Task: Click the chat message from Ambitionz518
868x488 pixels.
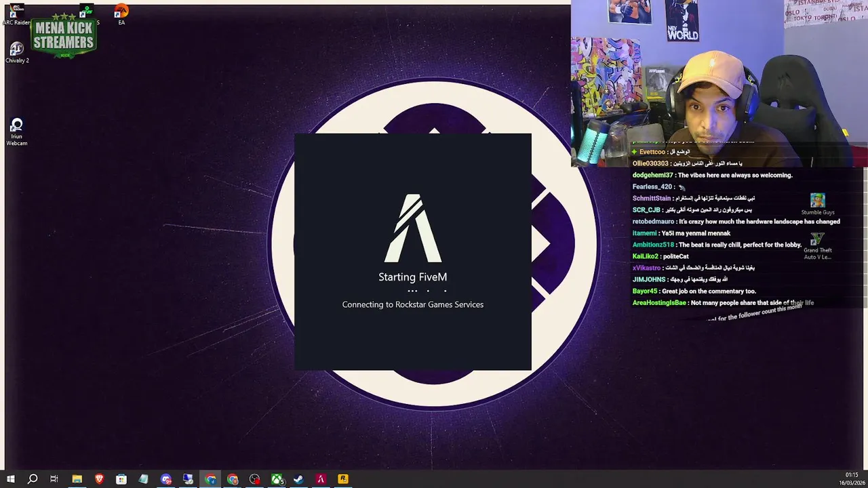Action: 717,245
